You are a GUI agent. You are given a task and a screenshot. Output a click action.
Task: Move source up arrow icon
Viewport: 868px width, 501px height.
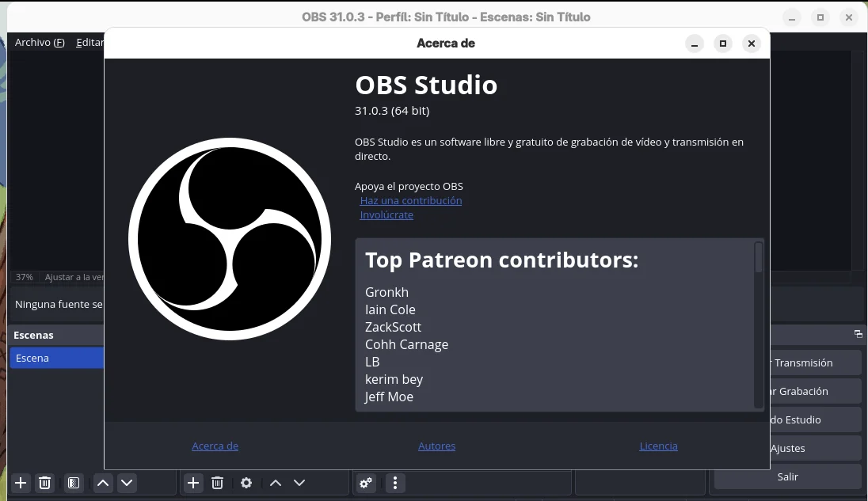click(276, 483)
